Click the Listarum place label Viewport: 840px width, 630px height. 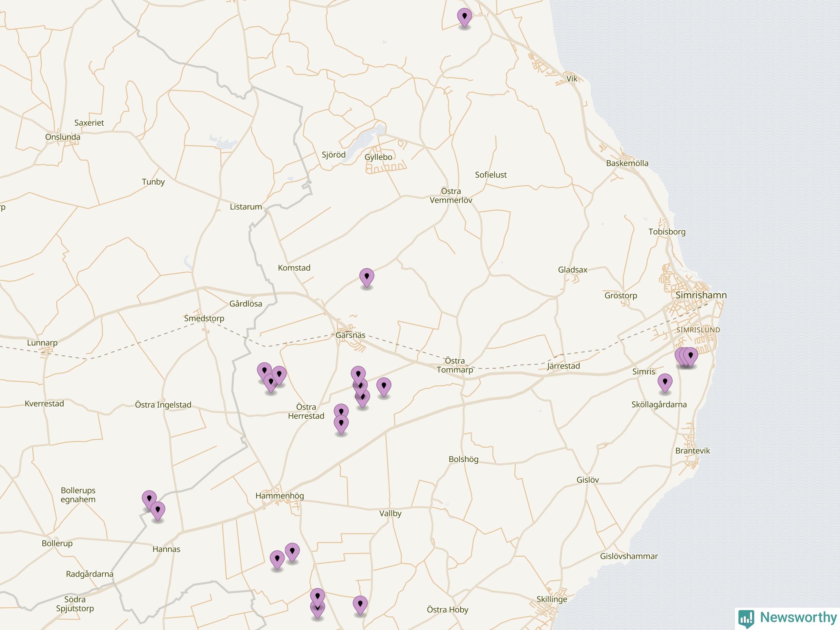[x=246, y=207]
